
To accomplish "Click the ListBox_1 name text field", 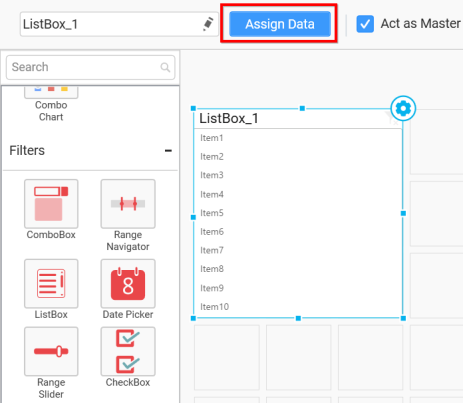I will coord(119,24).
